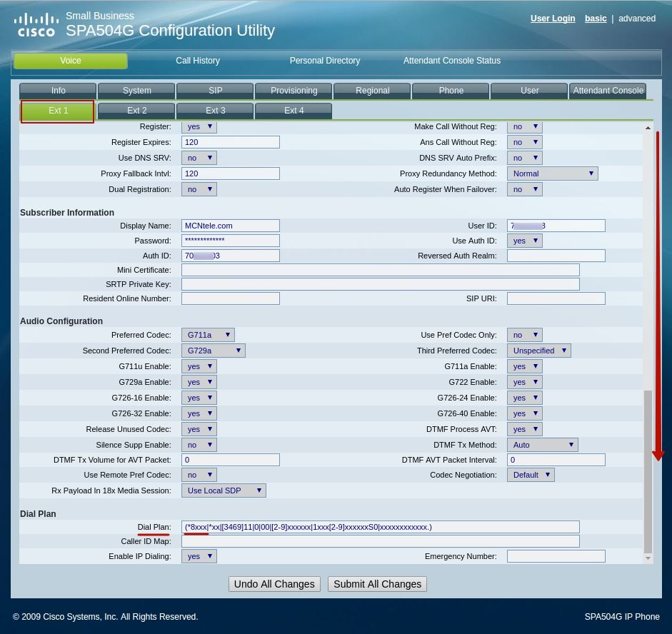
Task: Click the advanced view text
Action: pyautogui.click(x=637, y=19)
